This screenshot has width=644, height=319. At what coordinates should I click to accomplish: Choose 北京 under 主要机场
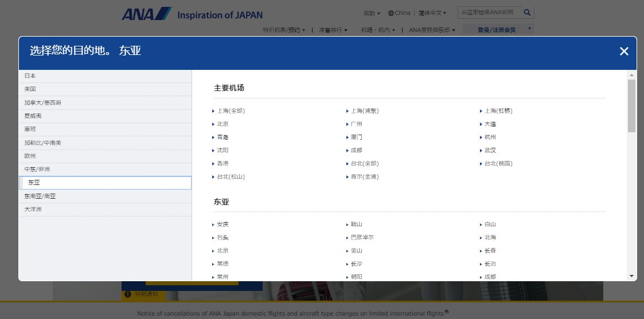point(223,124)
